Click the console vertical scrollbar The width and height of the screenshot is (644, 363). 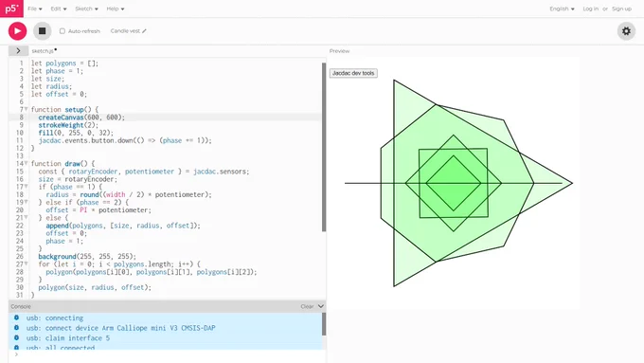tap(324, 324)
